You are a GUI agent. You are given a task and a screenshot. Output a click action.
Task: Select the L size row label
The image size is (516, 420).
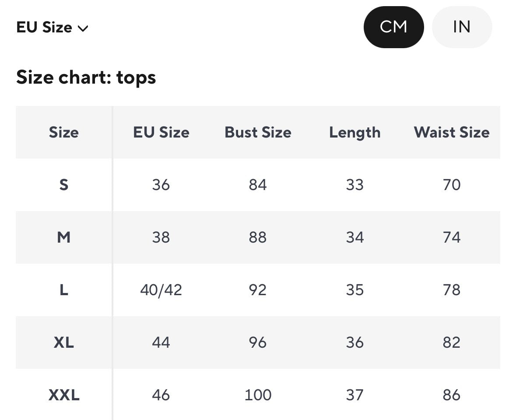[64, 290]
